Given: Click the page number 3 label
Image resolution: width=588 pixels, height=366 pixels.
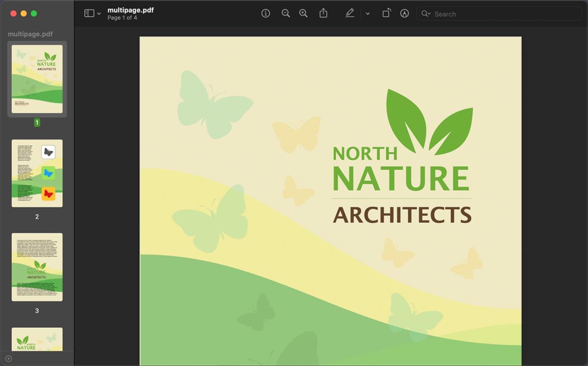Looking at the screenshot, I should point(37,311).
